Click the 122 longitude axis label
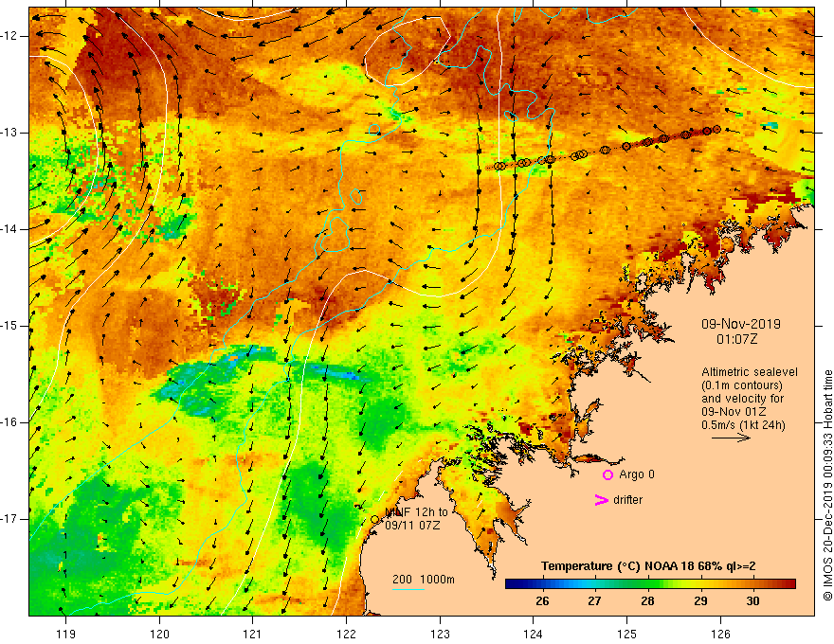The width and height of the screenshot is (834, 644). tap(346, 634)
